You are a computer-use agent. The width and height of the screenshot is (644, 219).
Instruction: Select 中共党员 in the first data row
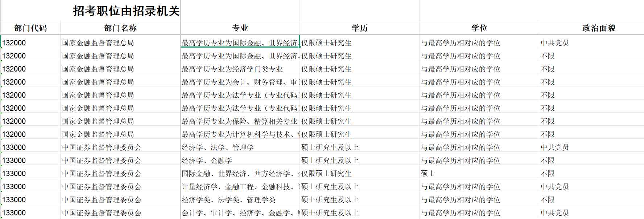pyautogui.click(x=554, y=43)
